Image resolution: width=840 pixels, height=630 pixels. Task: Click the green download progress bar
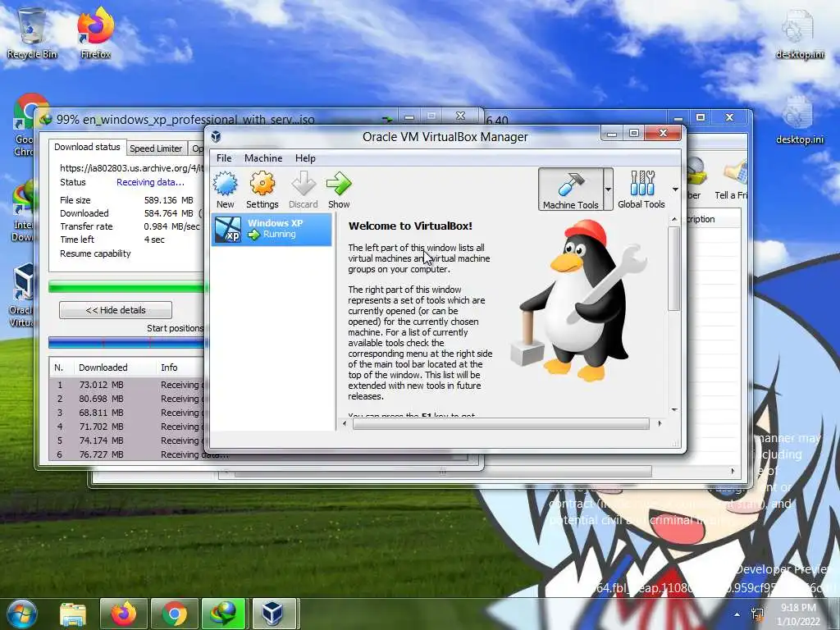126,287
